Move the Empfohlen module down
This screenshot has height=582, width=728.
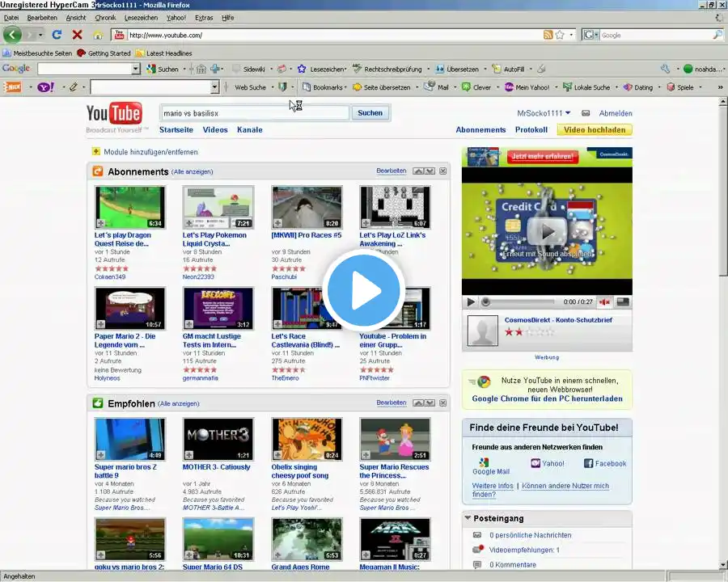tap(430, 403)
